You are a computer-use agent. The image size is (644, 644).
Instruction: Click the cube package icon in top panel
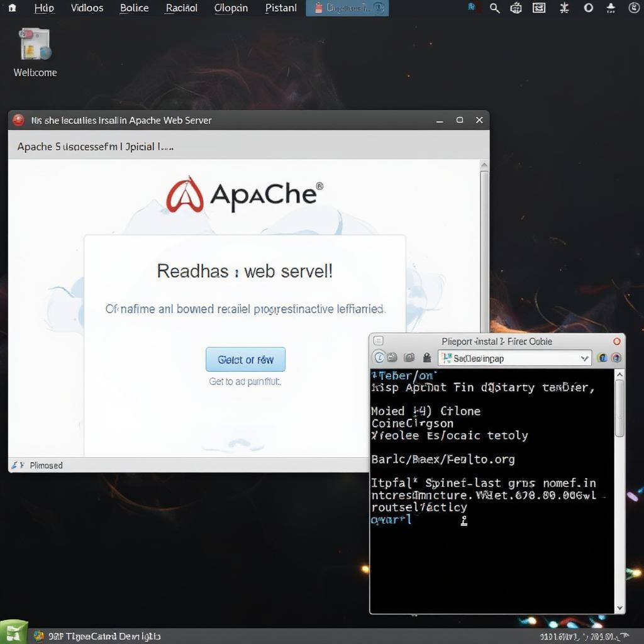click(x=516, y=8)
